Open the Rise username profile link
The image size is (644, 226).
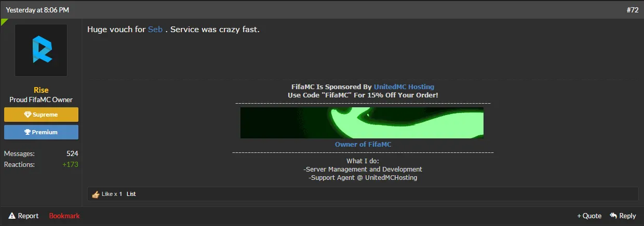click(41, 90)
